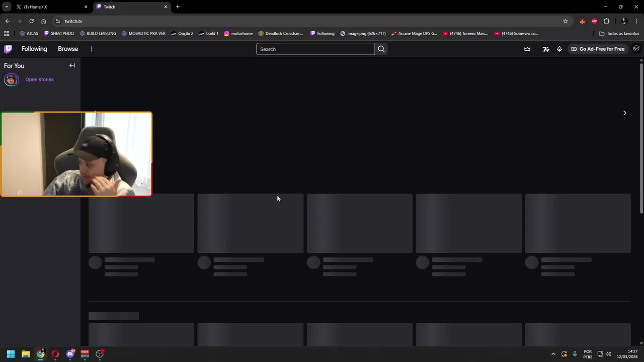Go back in browser history
Screen dimensions: 644x362
point(7,21)
